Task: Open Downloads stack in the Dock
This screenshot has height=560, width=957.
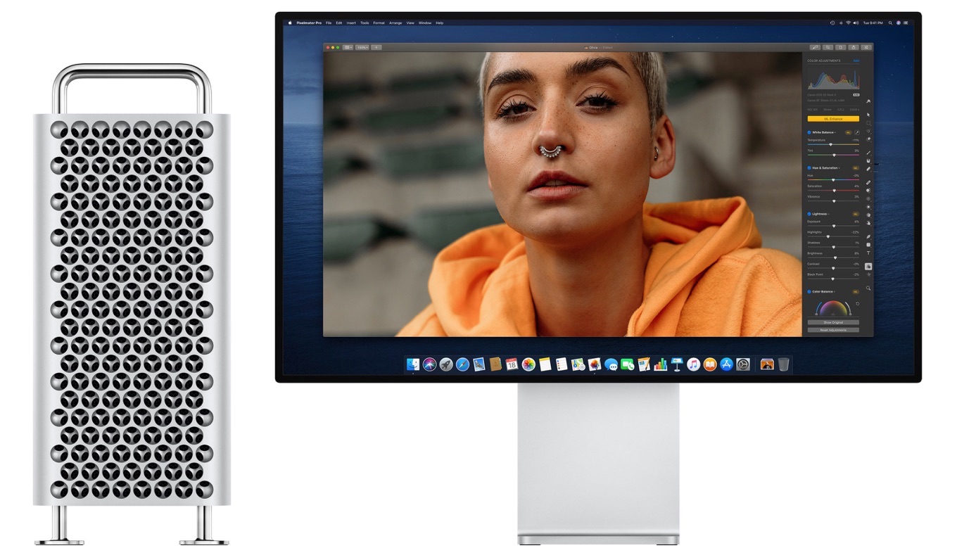Action: pos(767,364)
